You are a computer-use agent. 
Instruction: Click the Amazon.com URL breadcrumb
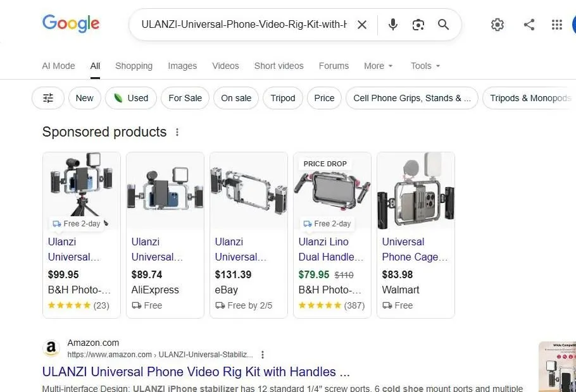pos(160,355)
